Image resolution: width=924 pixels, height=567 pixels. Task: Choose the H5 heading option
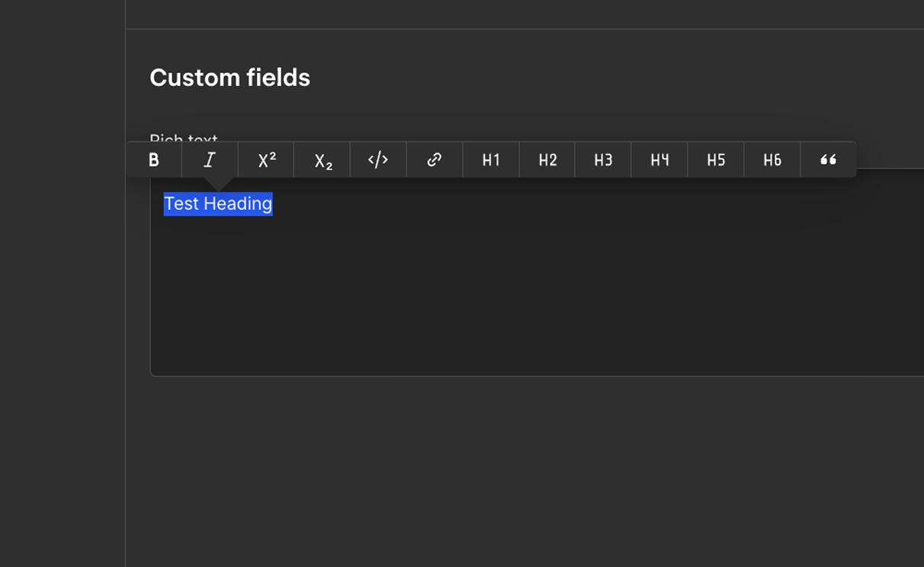tap(716, 159)
